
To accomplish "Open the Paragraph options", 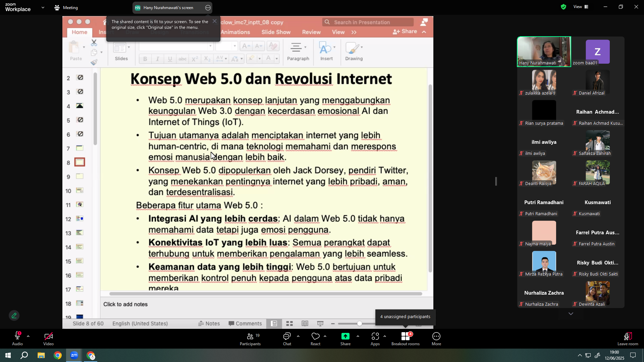I will click(298, 51).
